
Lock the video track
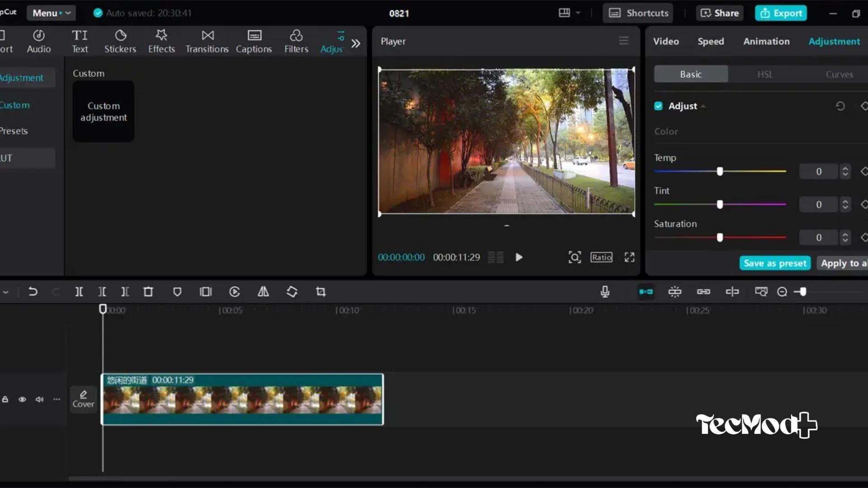[5, 399]
